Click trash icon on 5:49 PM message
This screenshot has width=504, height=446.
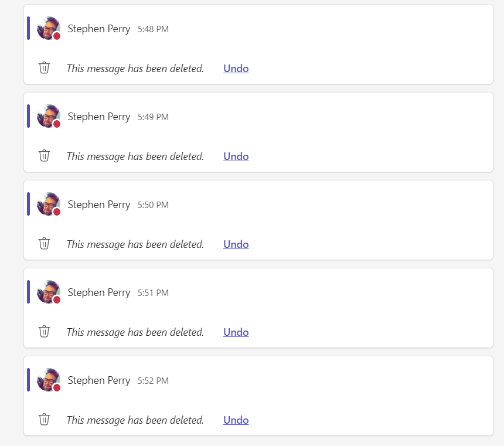pyautogui.click(x=44, y=156)
